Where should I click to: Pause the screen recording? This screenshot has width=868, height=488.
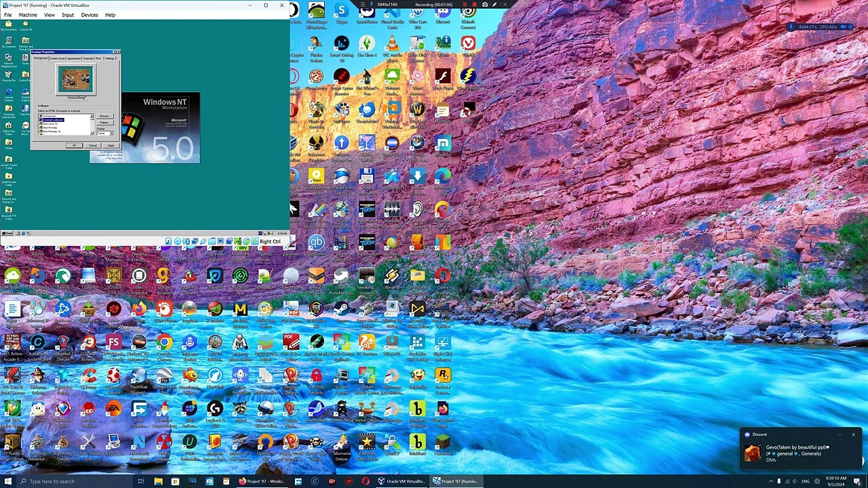tap(465, 4)
